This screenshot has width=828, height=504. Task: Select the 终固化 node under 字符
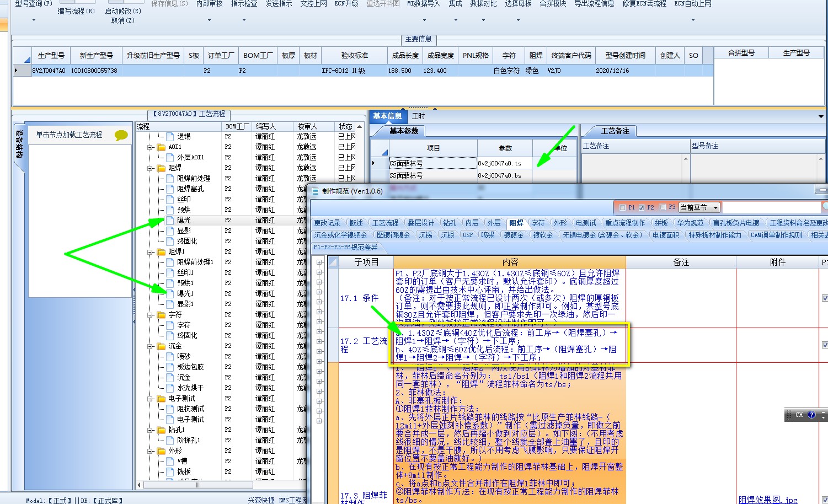point(187,336)
